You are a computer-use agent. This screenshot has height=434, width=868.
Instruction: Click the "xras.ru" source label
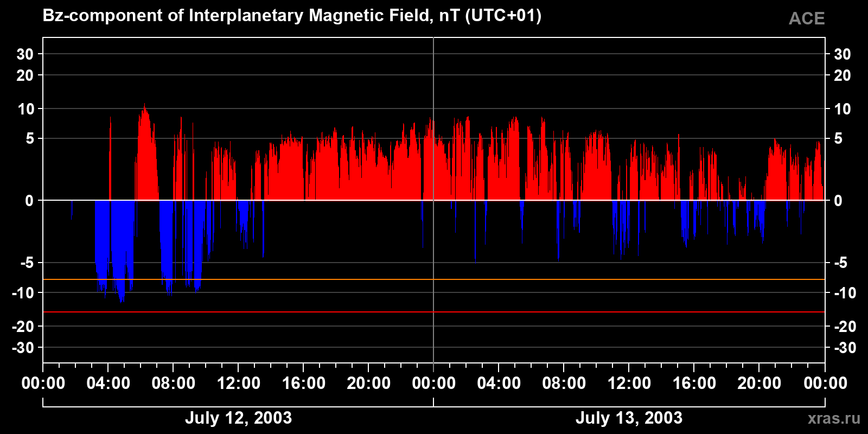point(834,418)
